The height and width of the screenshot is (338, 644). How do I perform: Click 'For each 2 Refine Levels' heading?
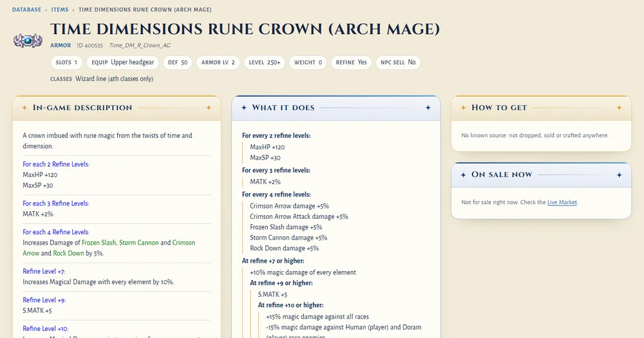pyautogui.click(x=56, y=164)
